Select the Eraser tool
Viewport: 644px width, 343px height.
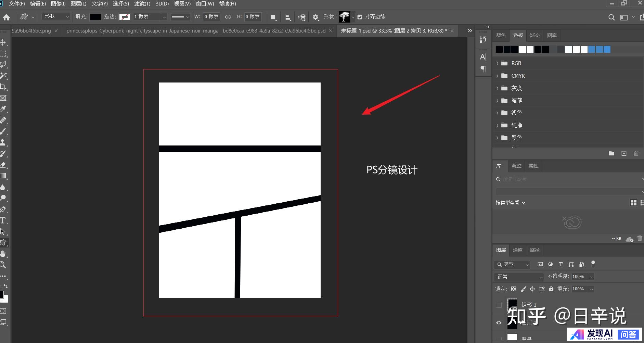[3, 165]
